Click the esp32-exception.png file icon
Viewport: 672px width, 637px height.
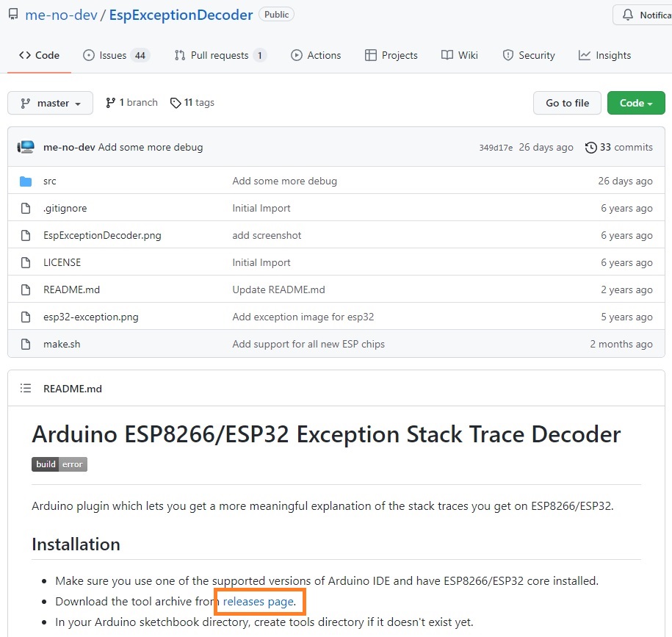point(26,317)
